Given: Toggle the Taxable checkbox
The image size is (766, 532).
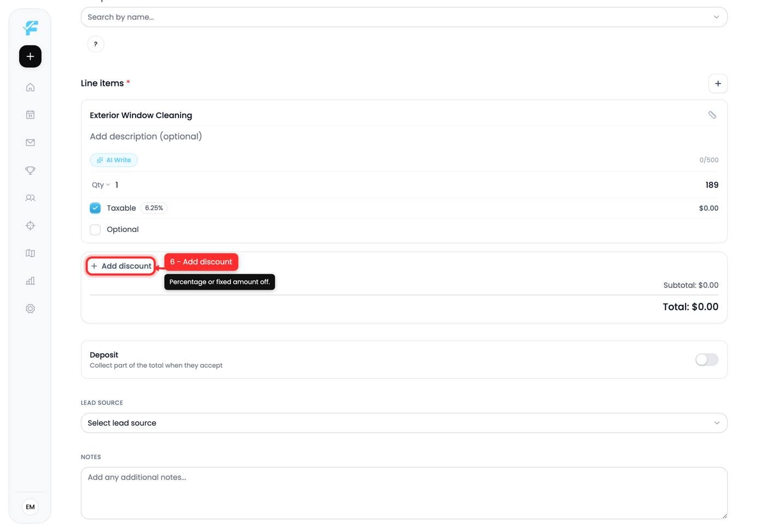Looking at the screenshot, I should [95, 208].
